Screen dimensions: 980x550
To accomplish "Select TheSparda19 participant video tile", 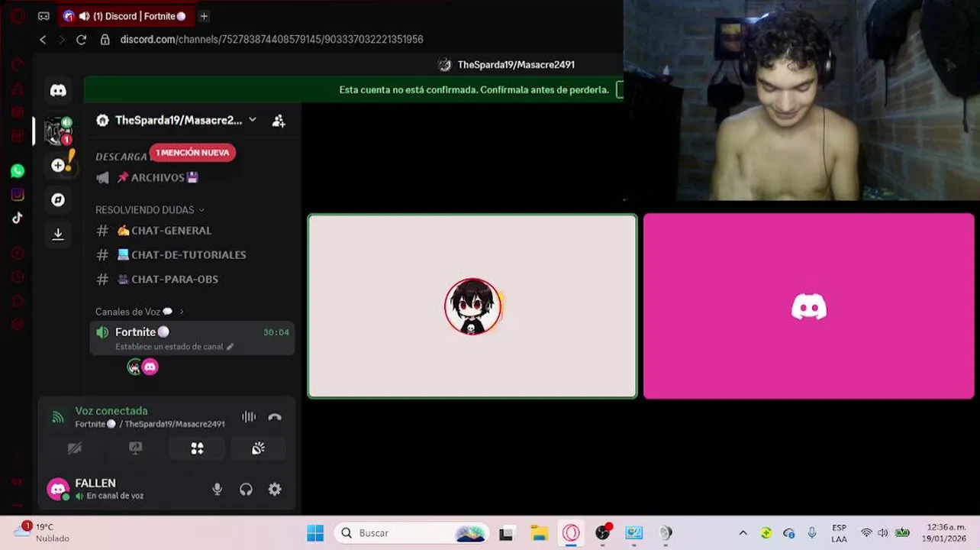I will coord(472,306).
